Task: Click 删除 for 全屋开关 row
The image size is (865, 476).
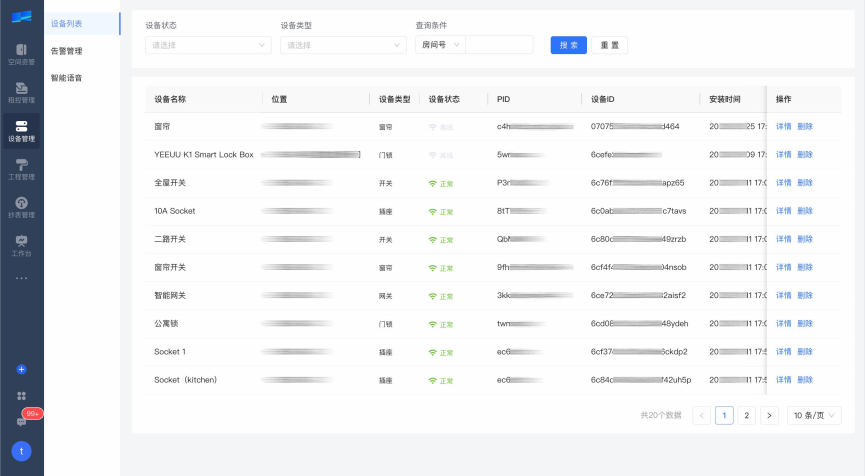Action: point(805,183)
